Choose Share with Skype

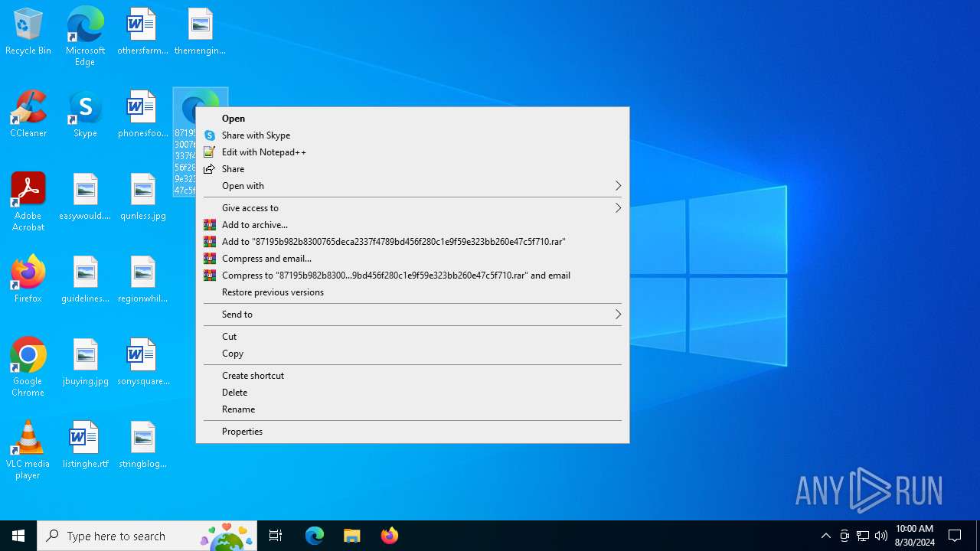click(x=413, y=135)
